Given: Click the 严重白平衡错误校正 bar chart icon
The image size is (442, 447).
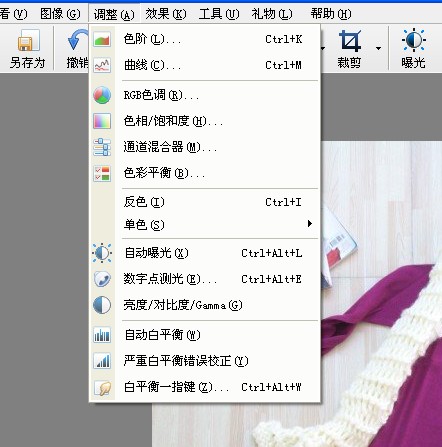Looking at the screenshot, I should click(x=102, y=361).
